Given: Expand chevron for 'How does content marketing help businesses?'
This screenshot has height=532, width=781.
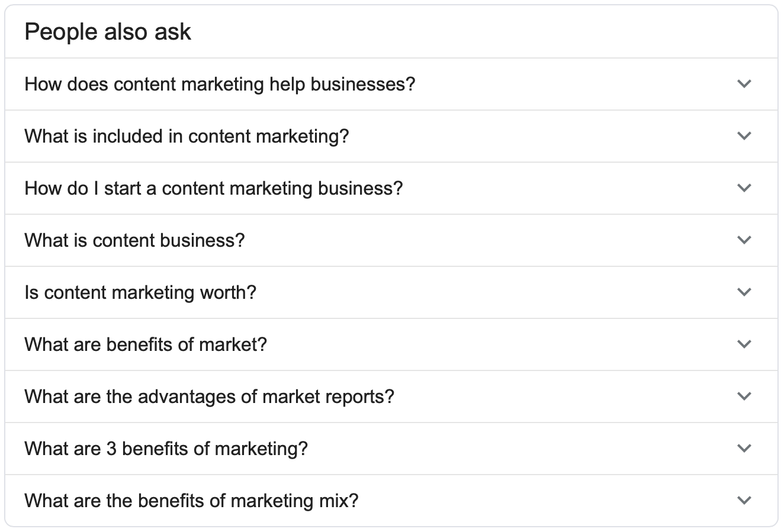Looking at the screenshot, I should tap(744, 84).
